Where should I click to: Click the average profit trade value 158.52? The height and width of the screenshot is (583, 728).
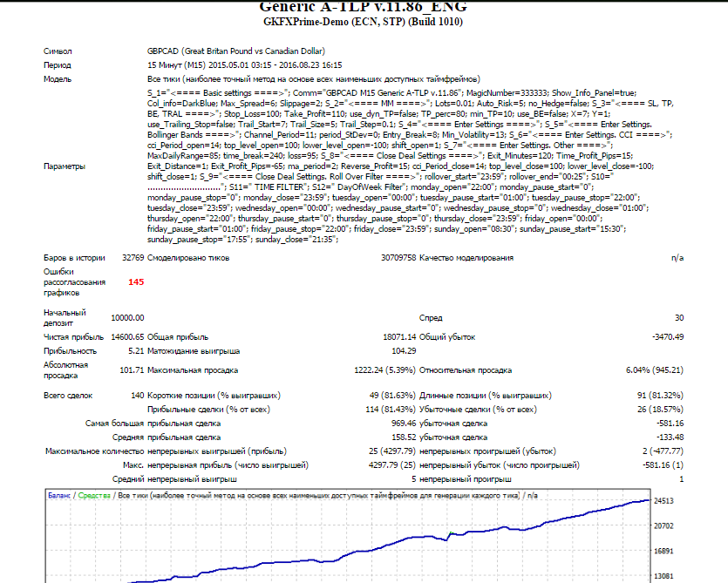[x=404, y=437]
